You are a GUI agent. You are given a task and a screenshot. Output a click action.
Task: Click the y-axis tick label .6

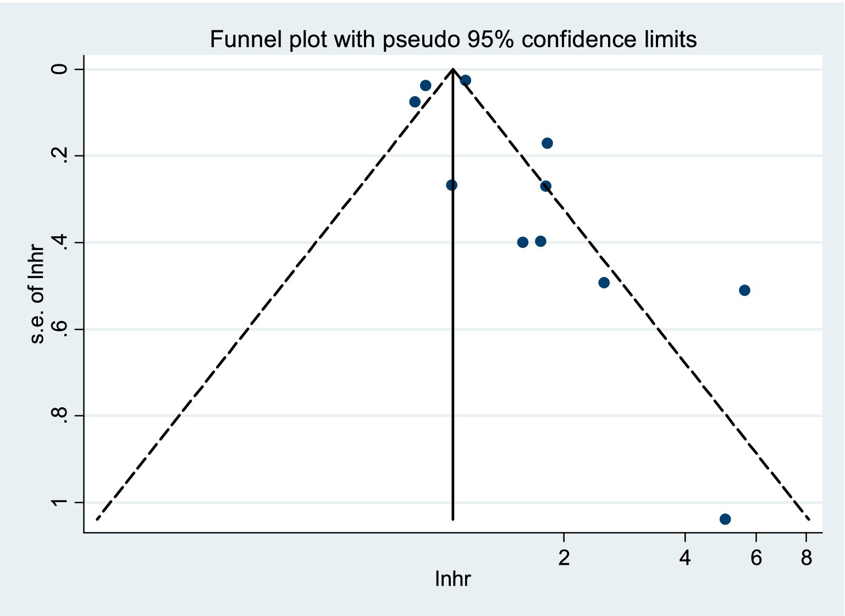pos(60,329)
